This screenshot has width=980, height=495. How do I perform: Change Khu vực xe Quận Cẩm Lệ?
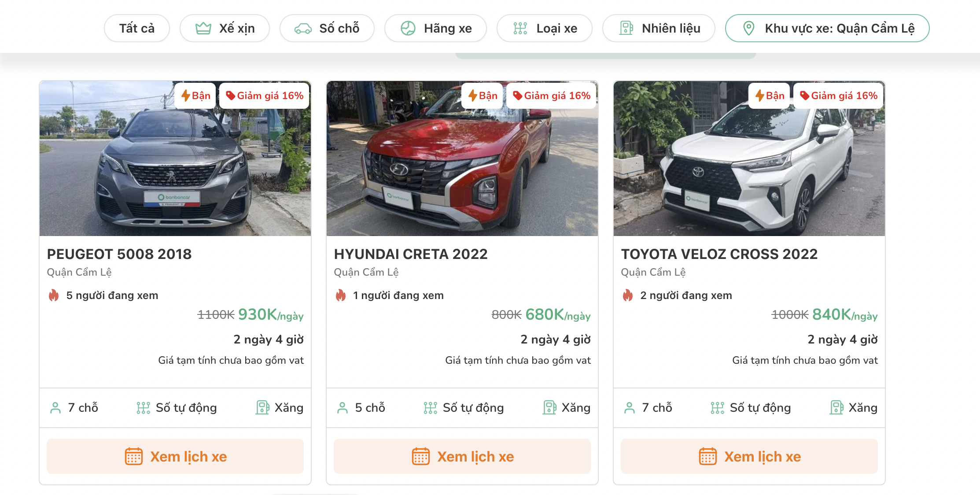(827, 28)
